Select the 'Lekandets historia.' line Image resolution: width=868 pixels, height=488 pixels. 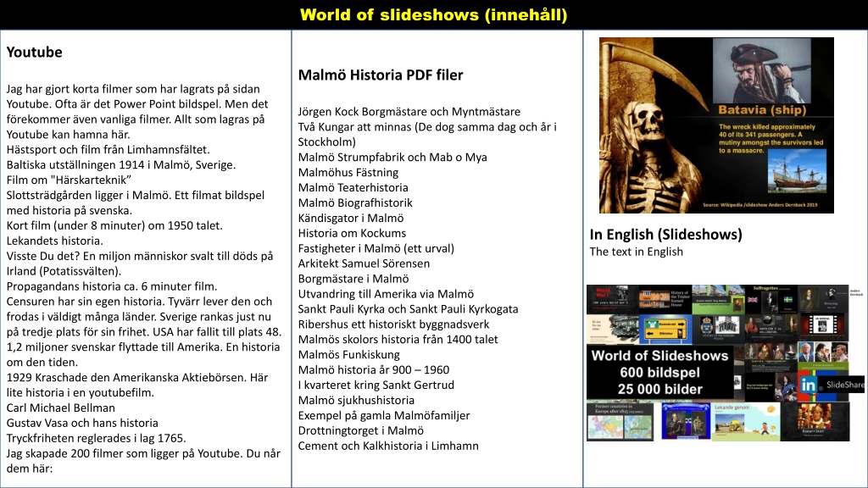coord(54,241)
